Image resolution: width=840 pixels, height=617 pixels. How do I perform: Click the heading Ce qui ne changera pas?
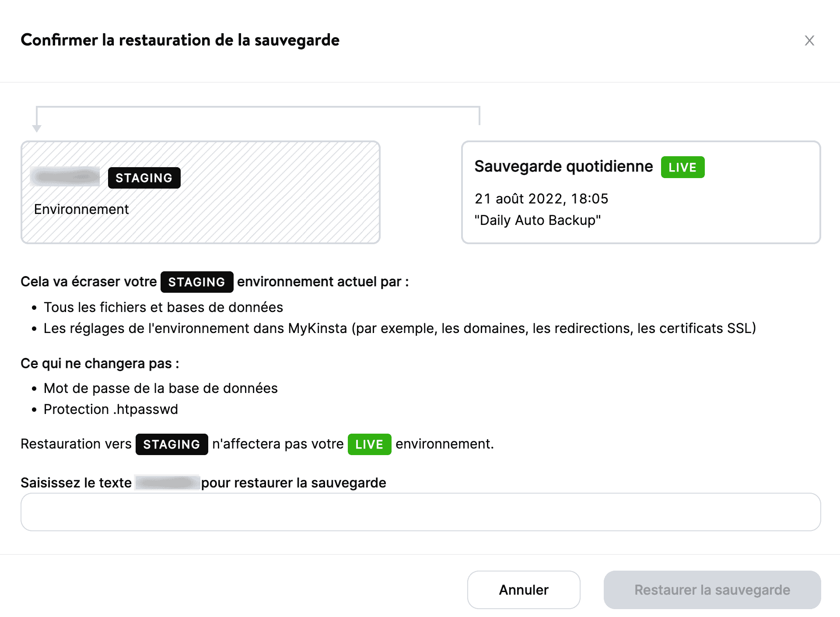99,363
